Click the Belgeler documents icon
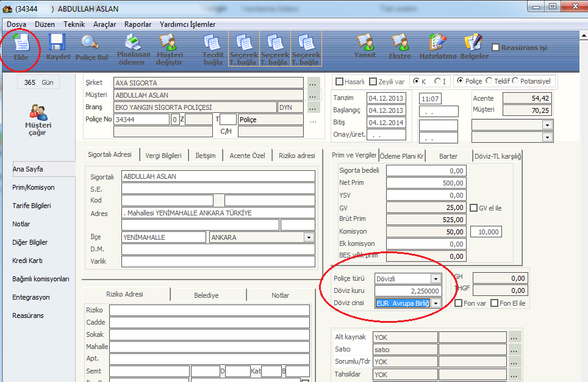Image resolution: width=588 pixels, height=382 pixels. click(x=473, y=46)
